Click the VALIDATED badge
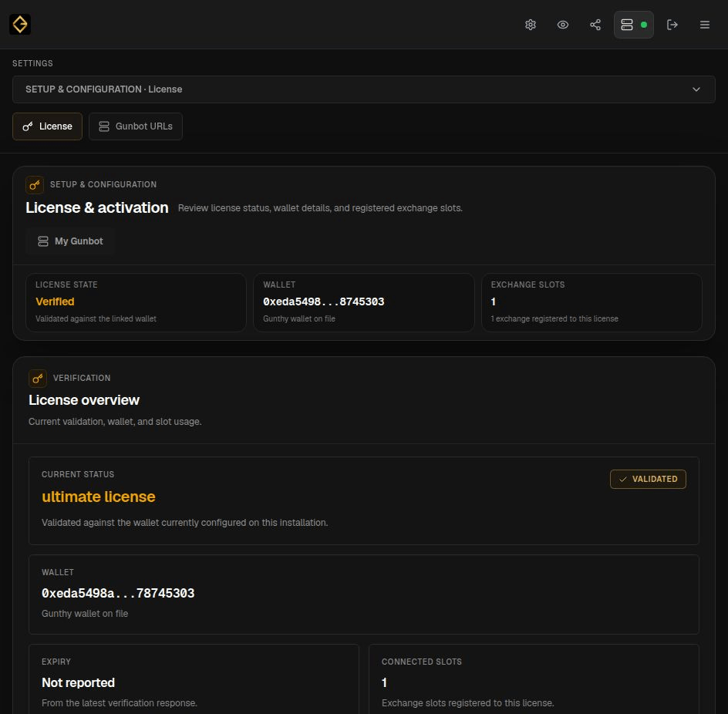 pyautogui.click(x=648, y=479)
